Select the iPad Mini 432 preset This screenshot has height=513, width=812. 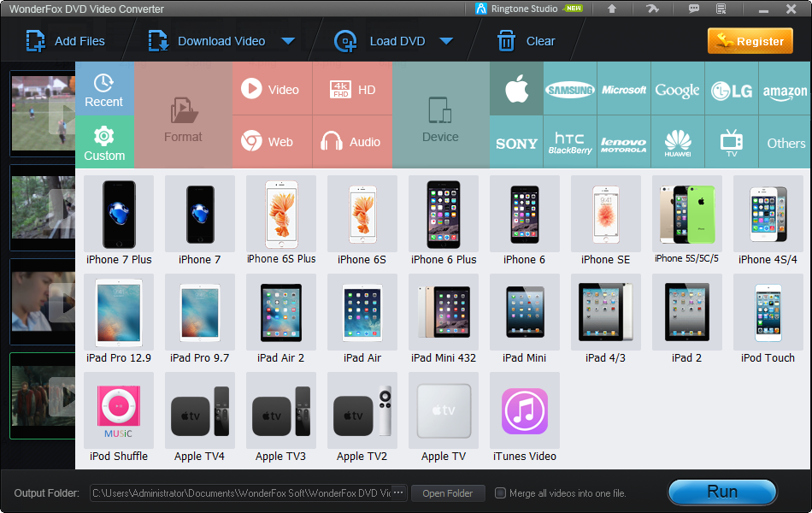tap(444, 320)
